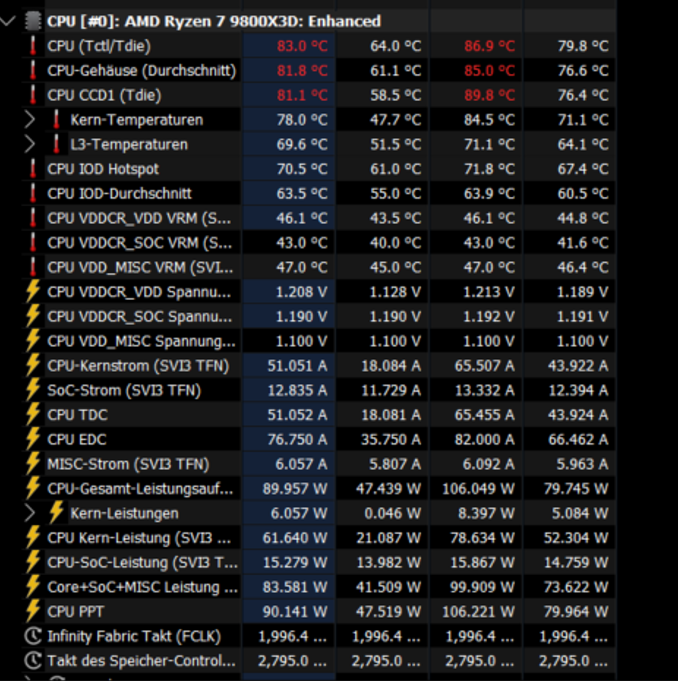Select the Infinity Fabric Takt (FCLK) label
678x681 pixels.
[134, 637]
